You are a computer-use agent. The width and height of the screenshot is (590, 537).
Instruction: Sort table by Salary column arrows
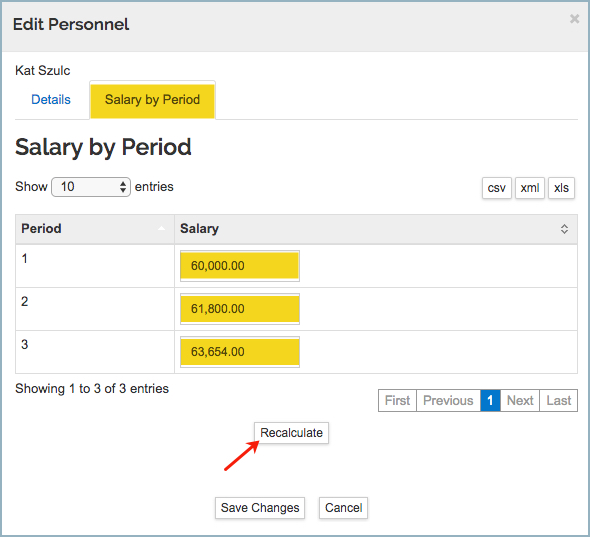(x=564, y=229)
